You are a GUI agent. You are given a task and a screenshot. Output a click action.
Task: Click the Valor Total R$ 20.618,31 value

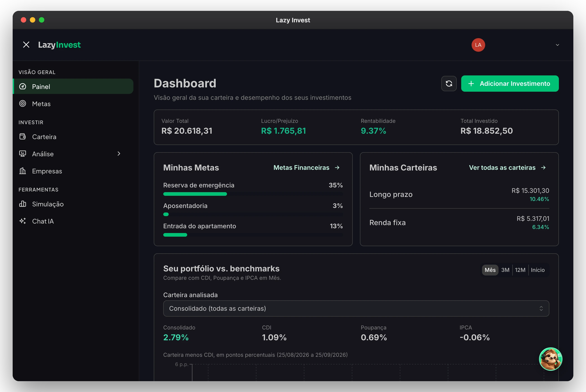point(187,131)
